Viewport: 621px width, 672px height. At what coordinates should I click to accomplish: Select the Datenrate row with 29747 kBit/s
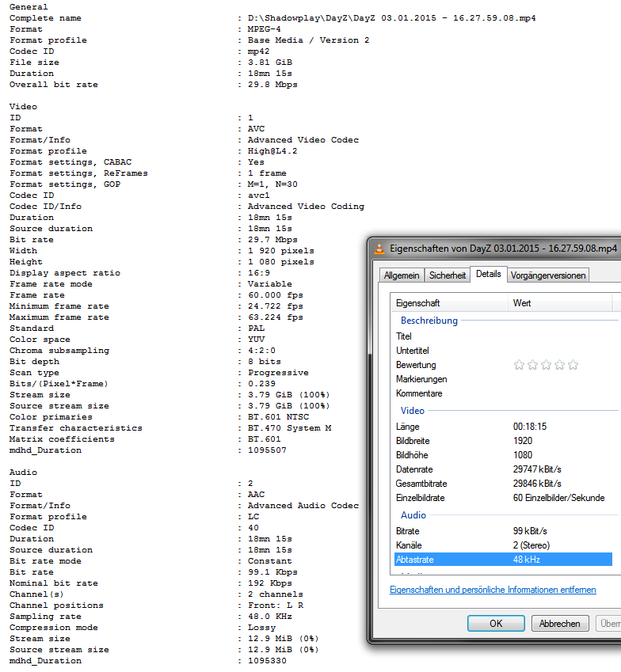click(503, 469)
